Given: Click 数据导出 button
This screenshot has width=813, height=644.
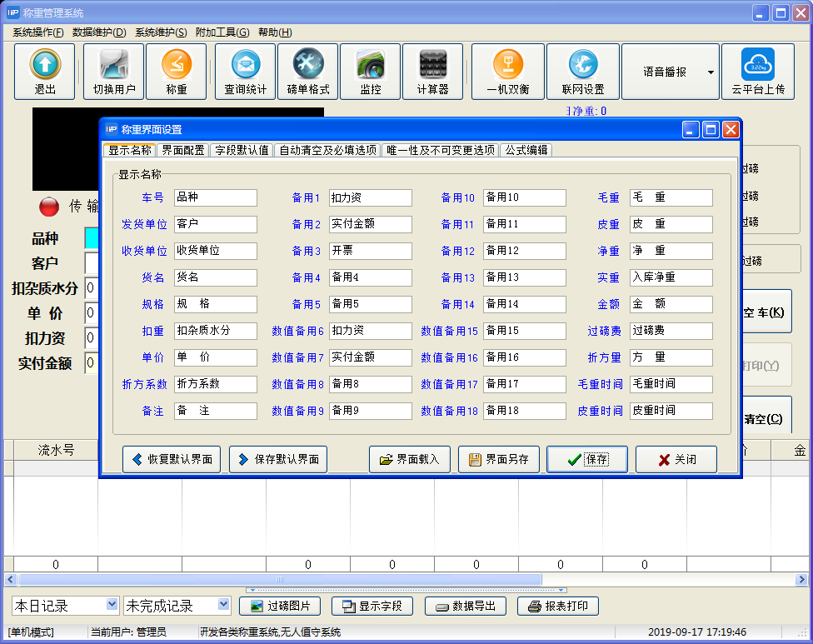Looking at the screenshot, I should (466, 607).
